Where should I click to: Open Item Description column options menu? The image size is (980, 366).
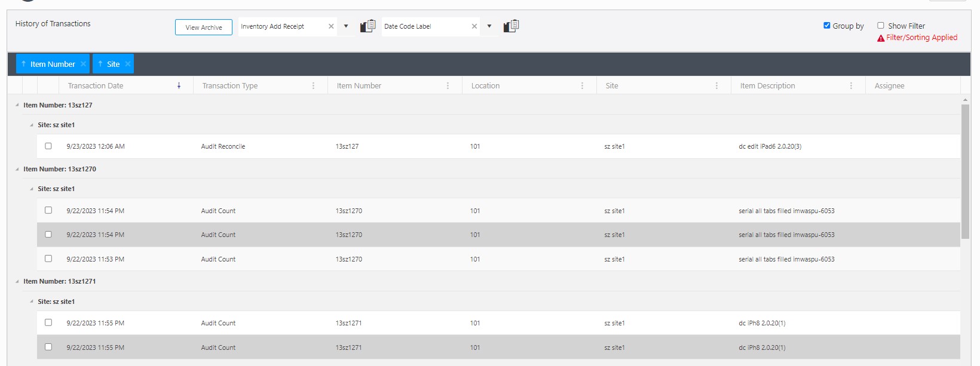(x=851, y=86)
